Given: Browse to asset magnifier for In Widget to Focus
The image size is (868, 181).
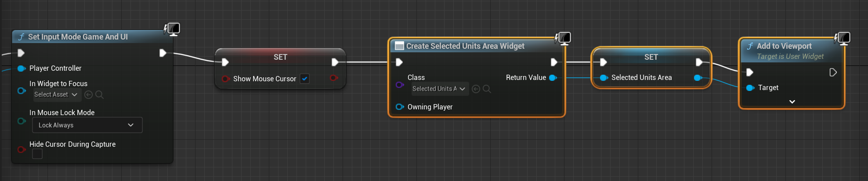Looking at the screenshot, I should pos(100,94).
